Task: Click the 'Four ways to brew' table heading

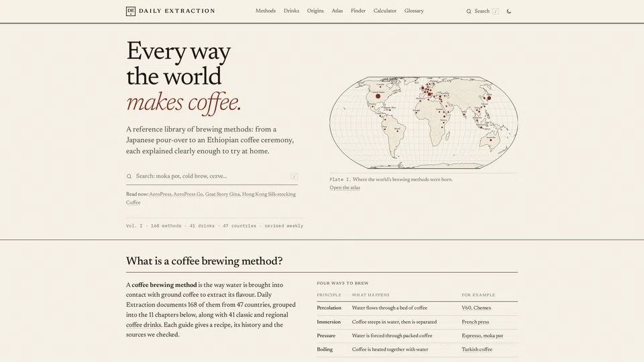Action: 343,283
